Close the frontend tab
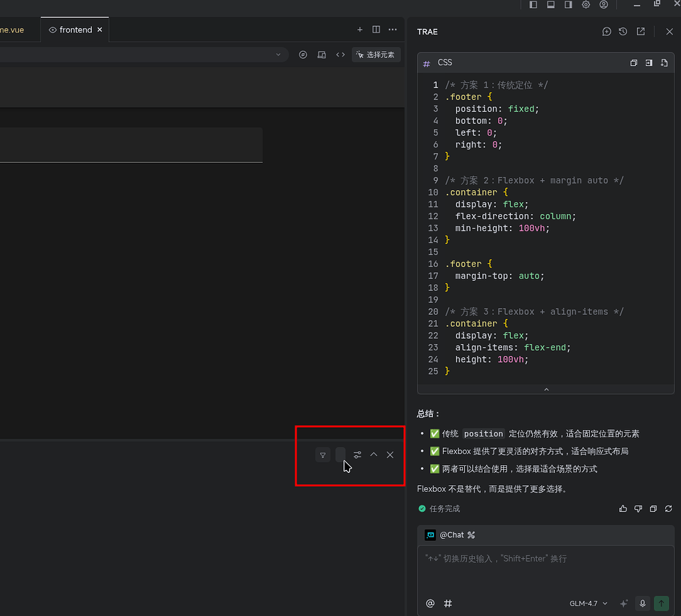 click(x=100, y=29)
